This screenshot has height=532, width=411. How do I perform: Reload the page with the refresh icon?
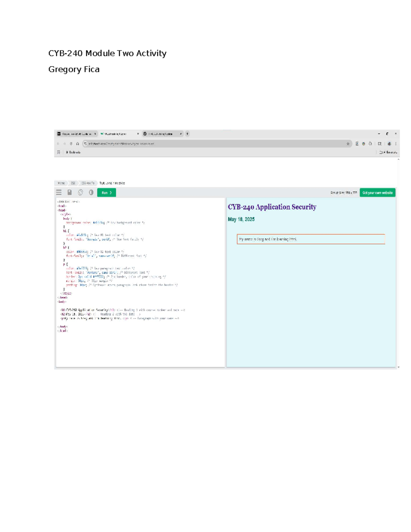click(x=71, y=144)
